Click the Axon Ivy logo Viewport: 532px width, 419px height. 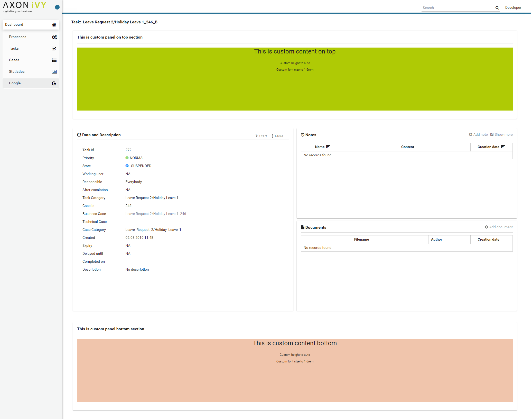(x=25, y=7)
